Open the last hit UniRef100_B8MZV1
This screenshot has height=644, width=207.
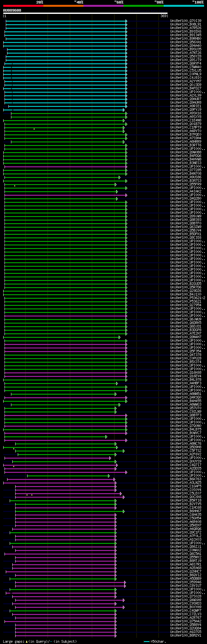coord(186,635)
